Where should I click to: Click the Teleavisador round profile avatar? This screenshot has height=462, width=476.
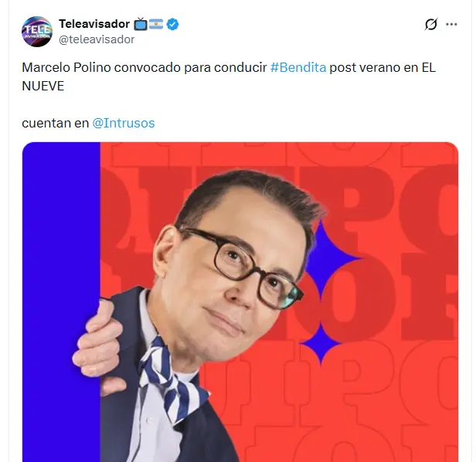37,32
